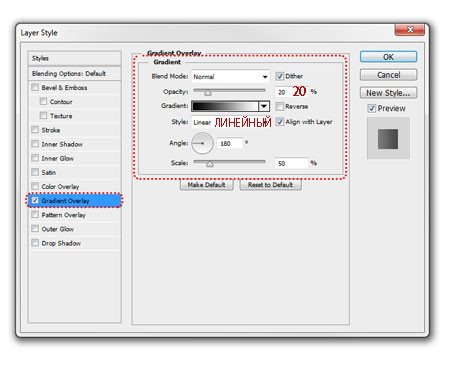Close the Layer Style dialog
The height and width of the screenshot is (365, 450).
tap(410, 30)
